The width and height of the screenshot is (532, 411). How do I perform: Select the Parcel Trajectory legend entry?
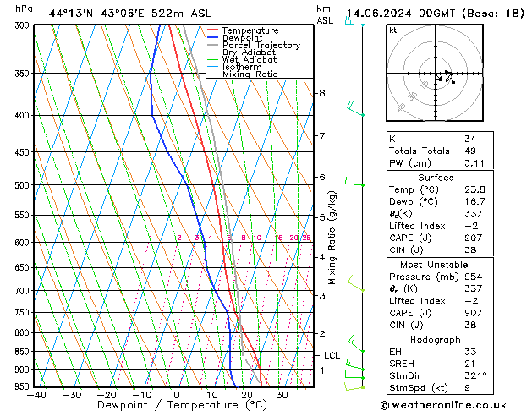(261, 46)
